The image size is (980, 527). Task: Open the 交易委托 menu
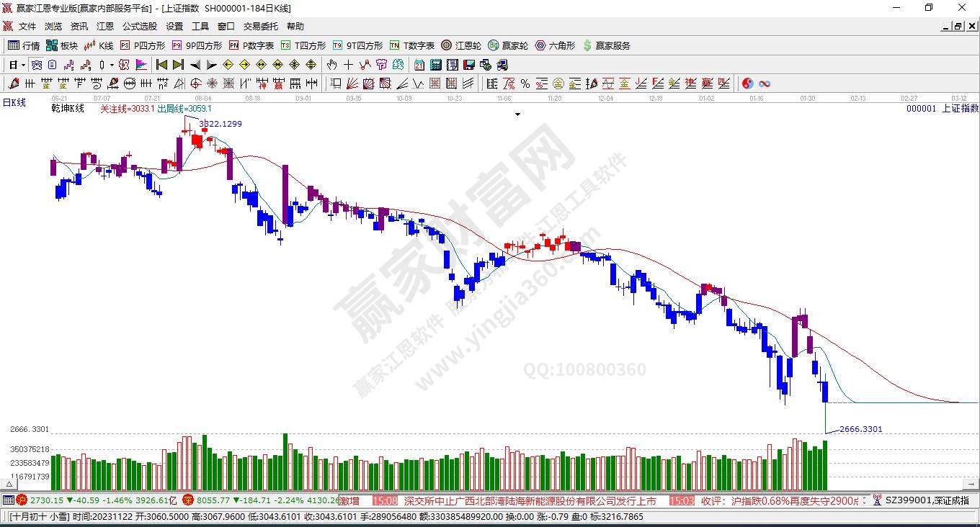pyautogui.click(x=260, y=27)
